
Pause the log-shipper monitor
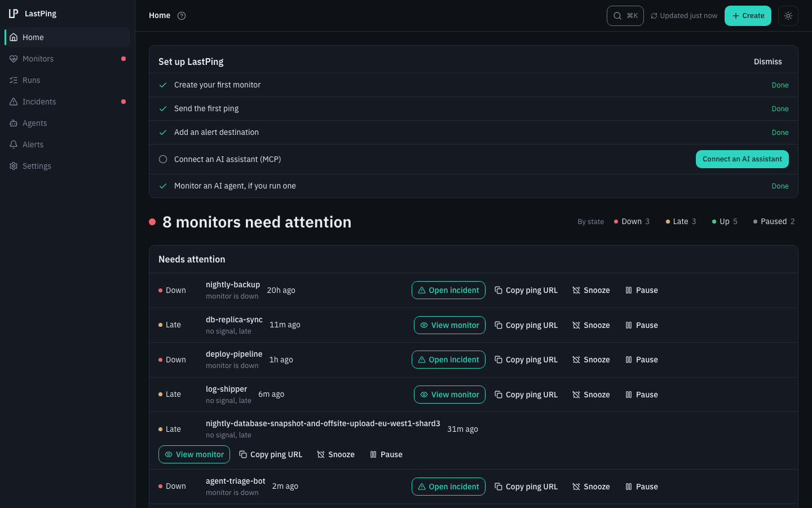642,395
